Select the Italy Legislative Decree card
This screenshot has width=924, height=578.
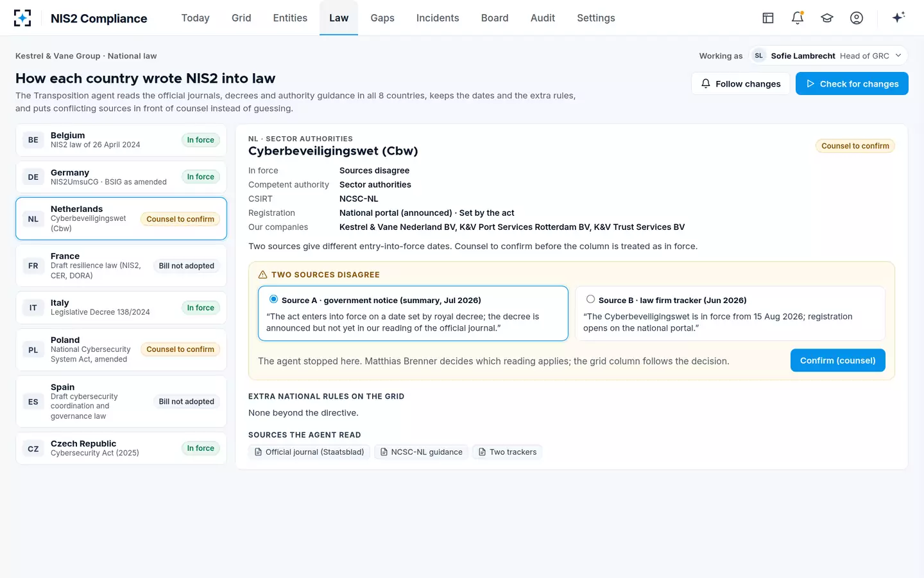pyautogui.click(x=121, y=308)
